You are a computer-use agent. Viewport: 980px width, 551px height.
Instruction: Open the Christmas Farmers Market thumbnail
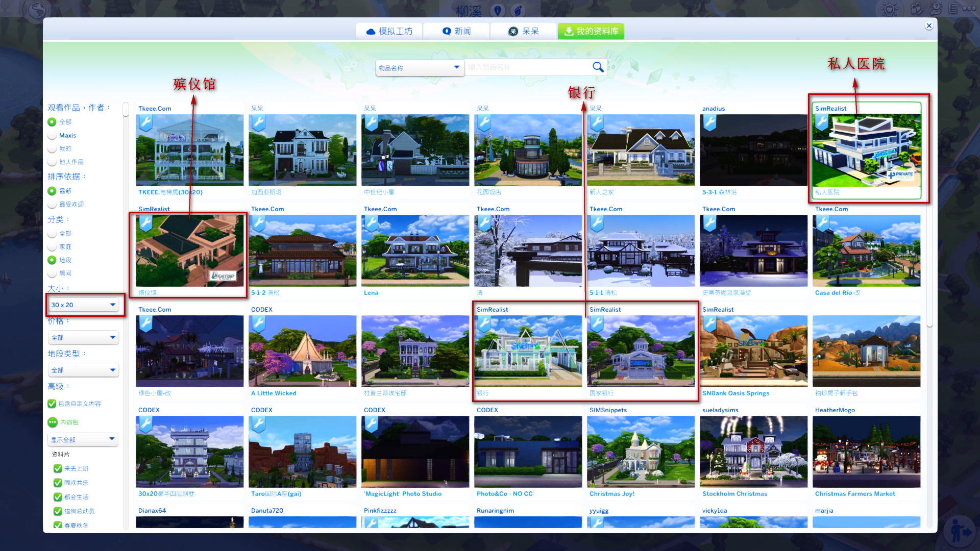tap(867, 452)
